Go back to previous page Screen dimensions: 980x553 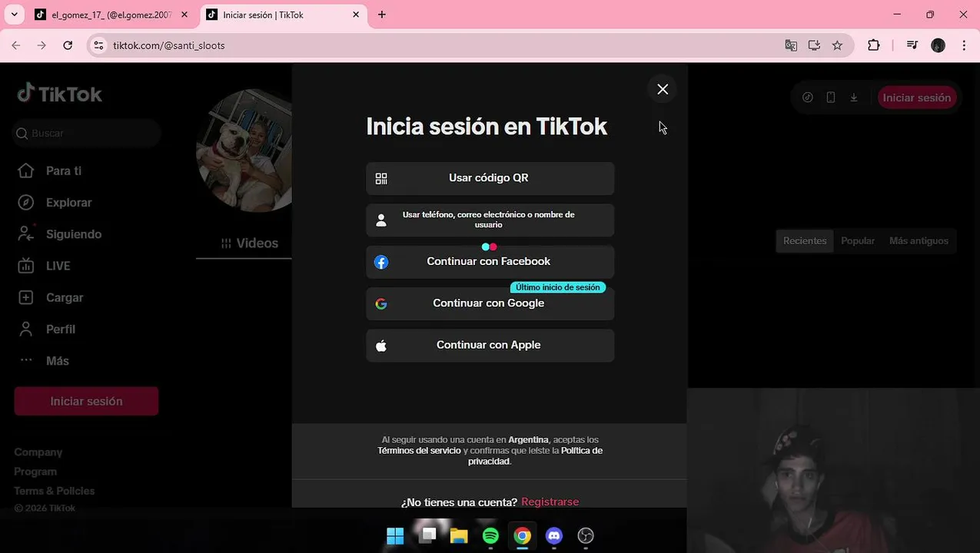pos(16,45)
